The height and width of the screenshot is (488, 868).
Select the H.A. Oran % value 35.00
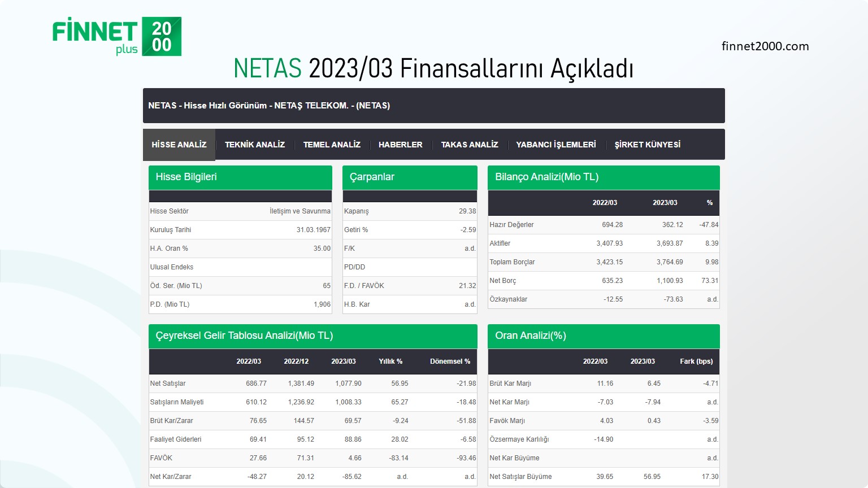tap(322, 249)
